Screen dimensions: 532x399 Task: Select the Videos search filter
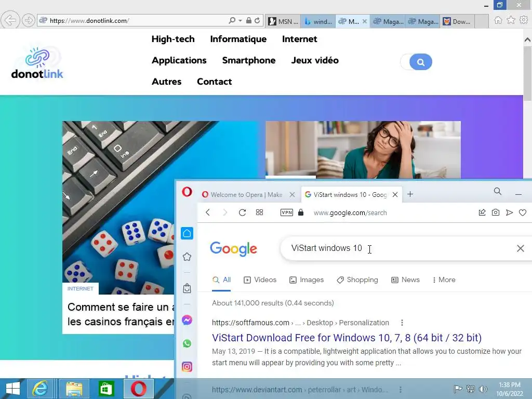(x=260, y=280)
